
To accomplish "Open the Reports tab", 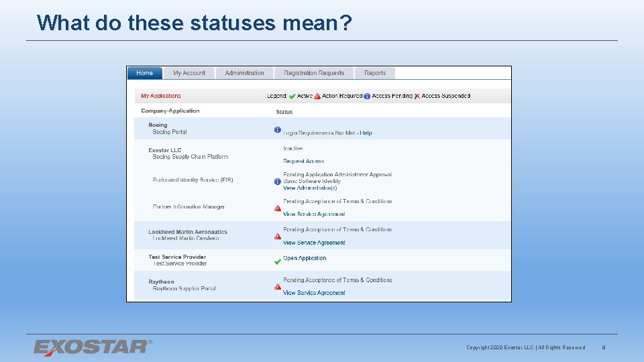I will click(375, 73).
